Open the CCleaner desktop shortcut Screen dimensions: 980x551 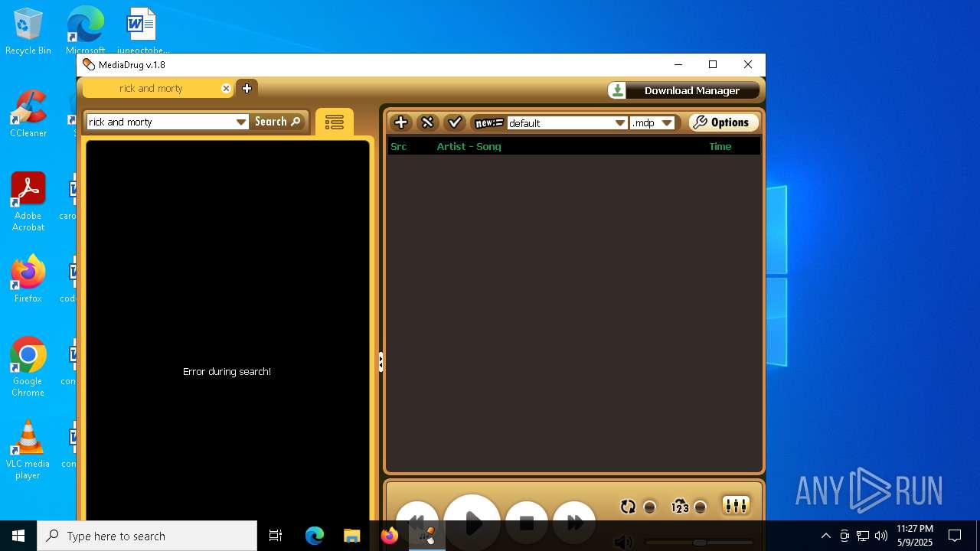coord(28,115)
